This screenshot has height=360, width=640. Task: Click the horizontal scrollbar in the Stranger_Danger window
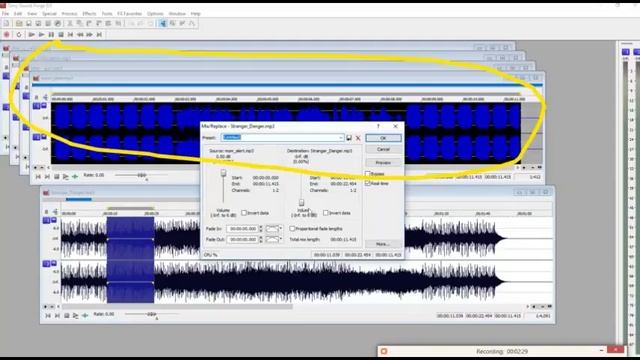[177, 306]
